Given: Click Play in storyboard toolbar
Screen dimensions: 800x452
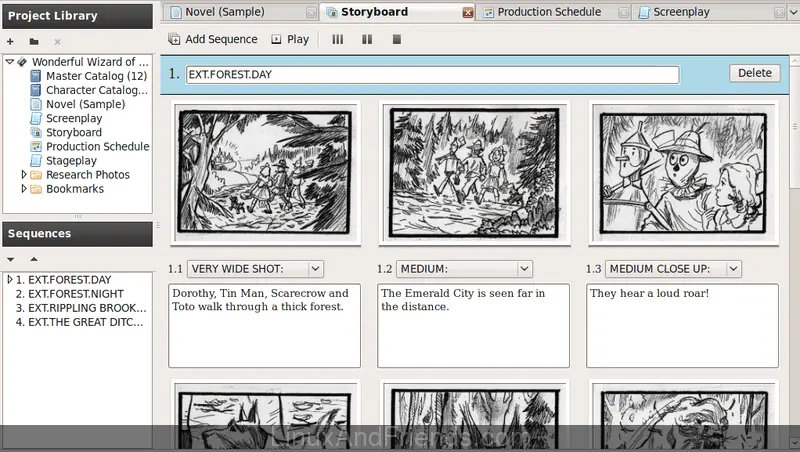Looking at the screenshot, I should point(290,39).
